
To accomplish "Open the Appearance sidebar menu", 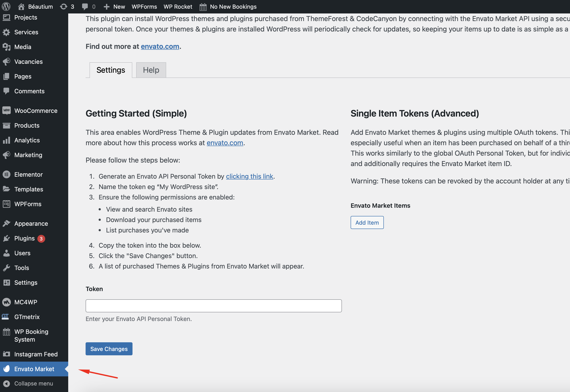I will 34,224.
